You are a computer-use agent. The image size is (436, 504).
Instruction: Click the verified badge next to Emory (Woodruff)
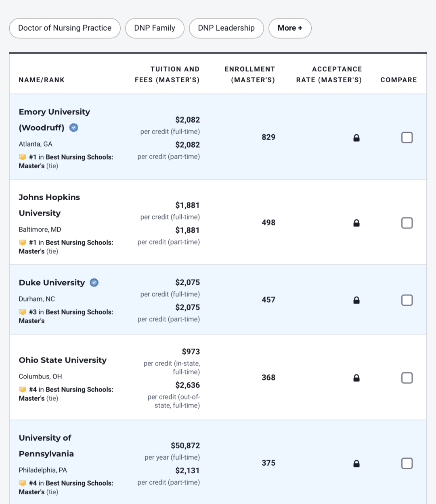(73, 128)
